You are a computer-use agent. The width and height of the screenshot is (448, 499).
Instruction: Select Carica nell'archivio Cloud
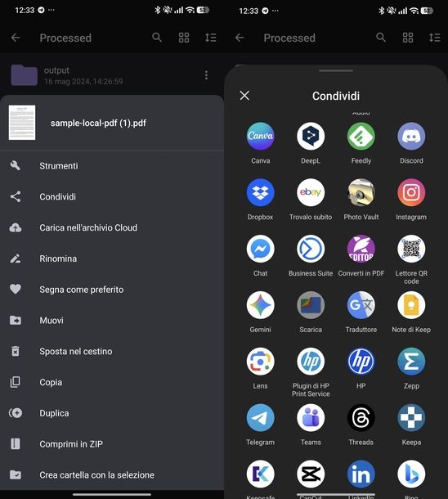pos(112,227)
